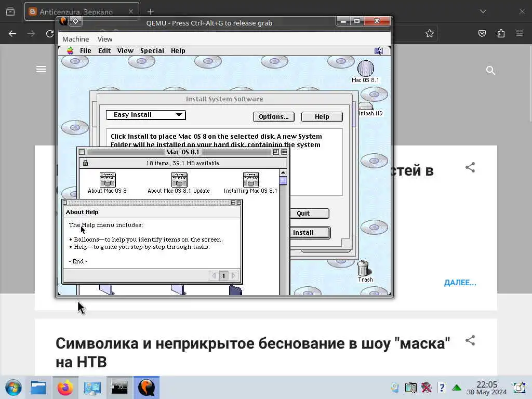Viewport: 532px width, 399px height.
Task: Click zoom box of About Help window
Action: point(233,203)
